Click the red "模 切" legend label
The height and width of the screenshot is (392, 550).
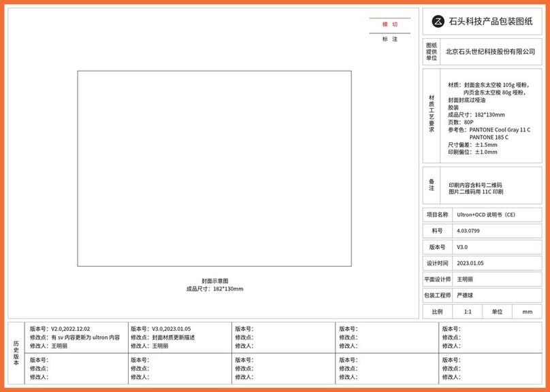390,24
